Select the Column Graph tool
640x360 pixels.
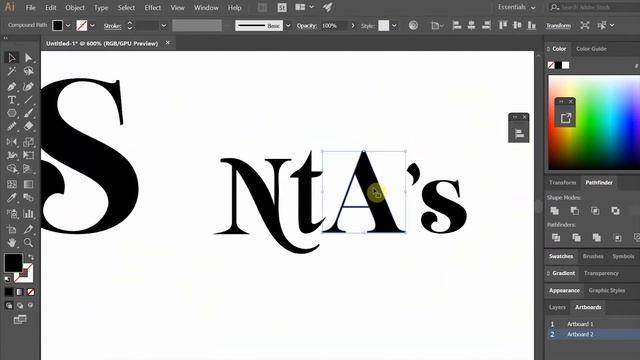click(x=28, y=213)
